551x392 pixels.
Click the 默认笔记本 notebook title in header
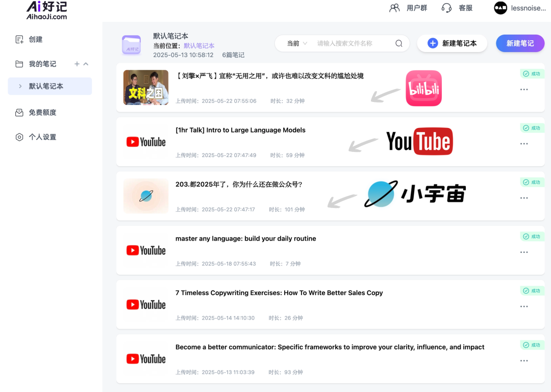170,36
